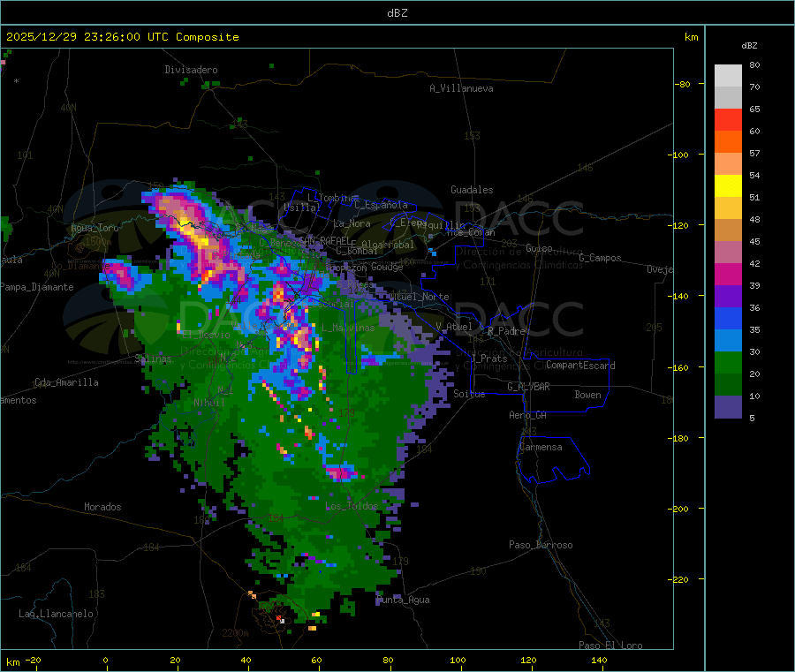Viewport: 795px width, 672px height.
Task: Click the 'Paso_Barroso' place label
Action: pyautogui.click(x=541, y=545)
